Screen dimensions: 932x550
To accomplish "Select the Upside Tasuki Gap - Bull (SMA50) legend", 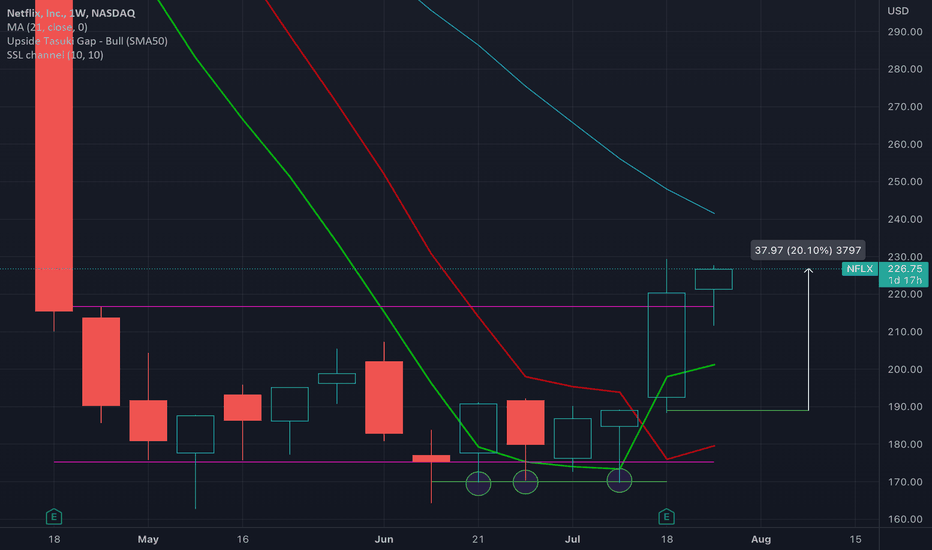I will 87,41.
